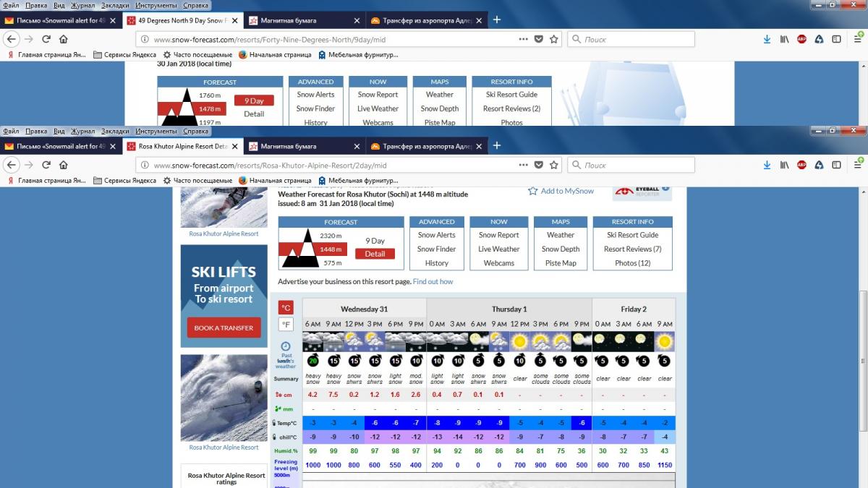
Task: Bookmark the Rosa Khutor page with star
Action: click(x=553, y=166)
